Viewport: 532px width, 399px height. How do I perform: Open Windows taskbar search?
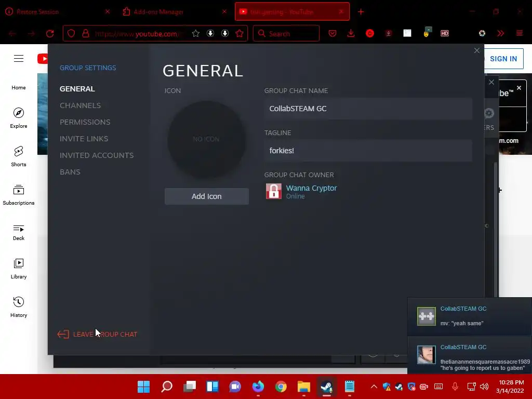(x=167, y=387)
